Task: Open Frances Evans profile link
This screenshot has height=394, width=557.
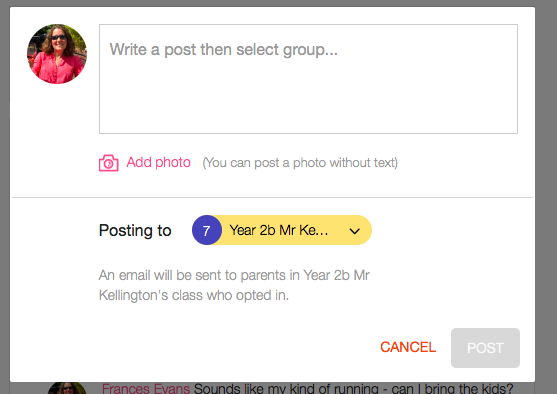Action: (x=146, y=388)
